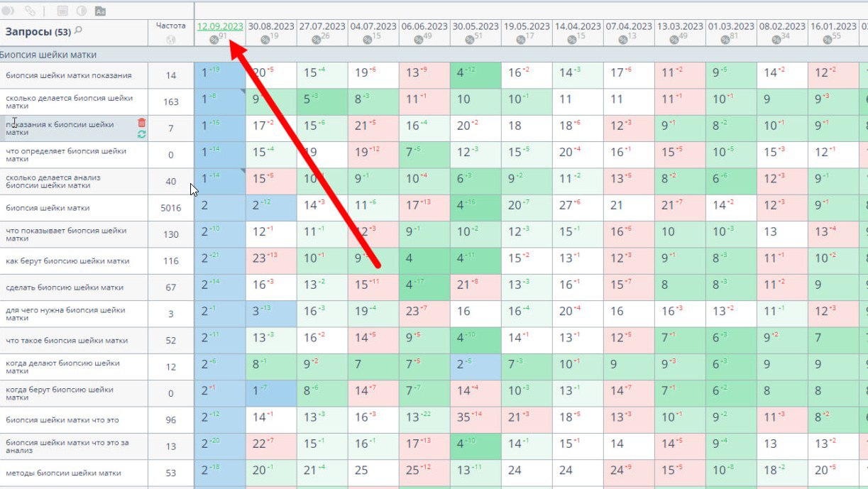868x489 pixels.
Task: Select the 30.05.2023 date column header
Action: click(476, 26)
